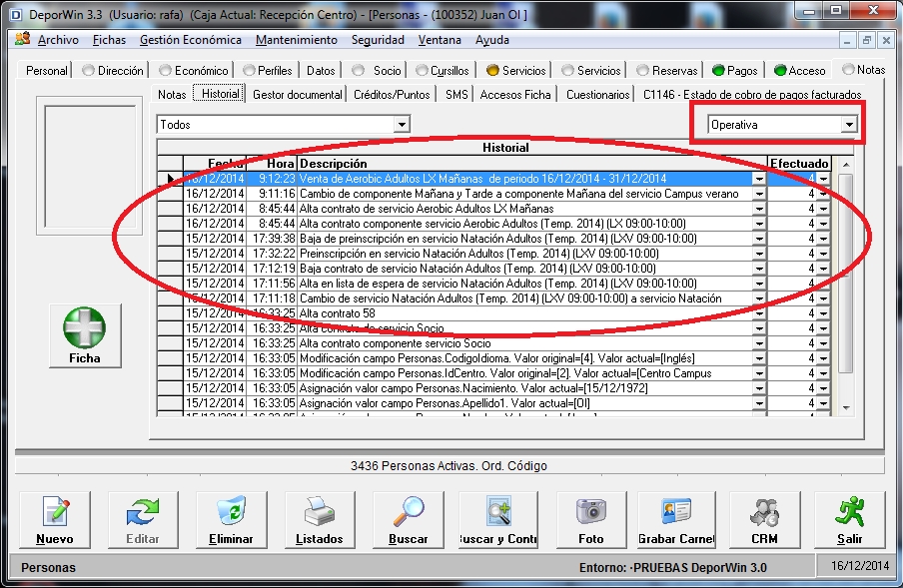This screenshot has width=903, height=588.
Task: Open the Personal tab
Action: (47, 70)
